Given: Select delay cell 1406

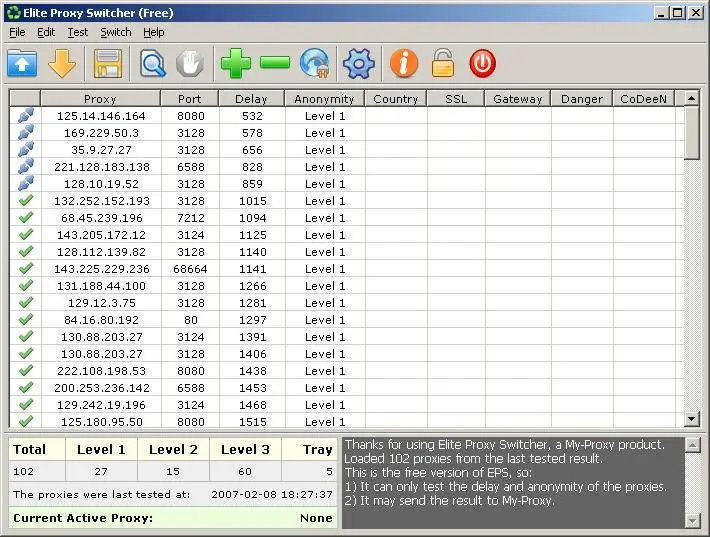Looking at the screenshot, I should [252, 354].
